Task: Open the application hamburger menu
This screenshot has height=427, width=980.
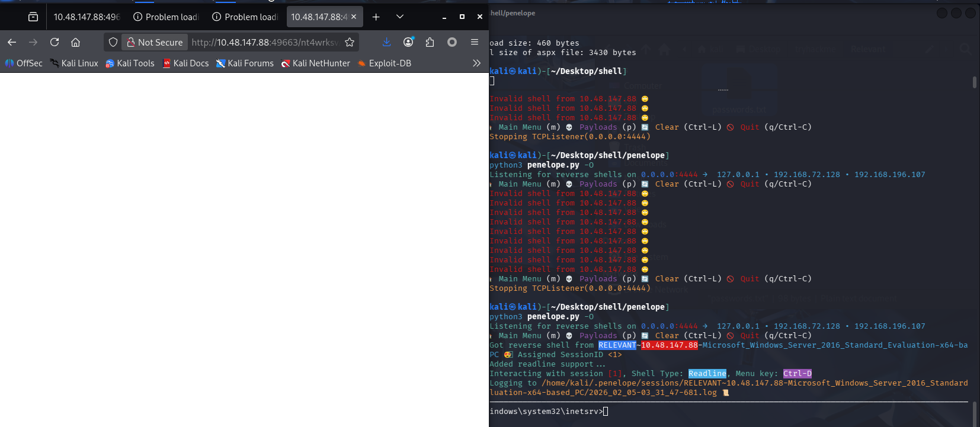Action: (x=474, y=42)
